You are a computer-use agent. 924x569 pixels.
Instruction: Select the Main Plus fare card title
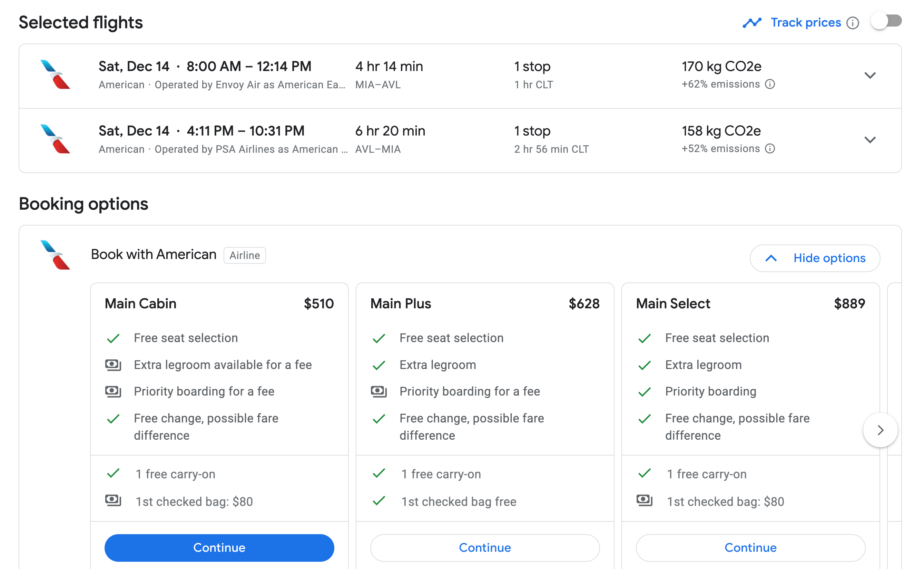400,304
